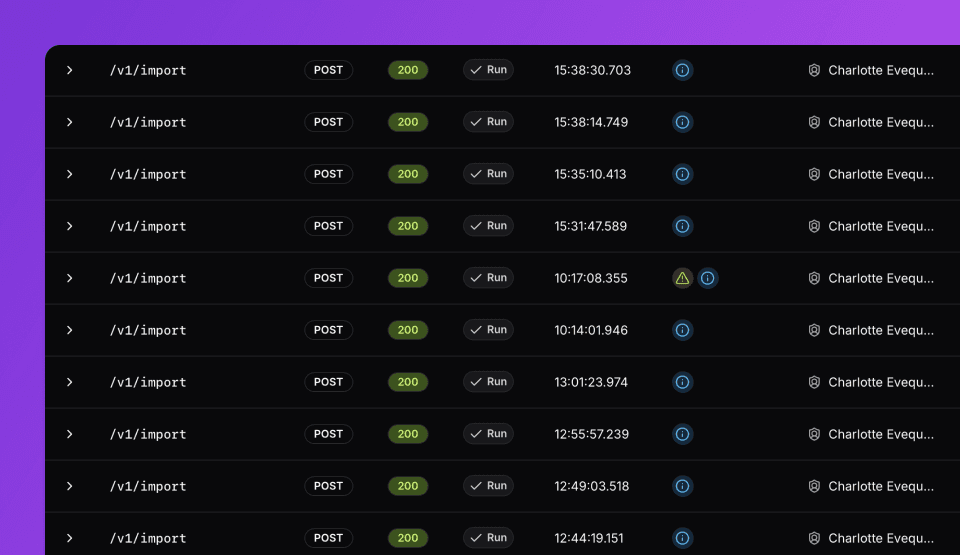Click the info icon in the 13:01:23.974 row

pyautogui.click(x=682, y=382)
